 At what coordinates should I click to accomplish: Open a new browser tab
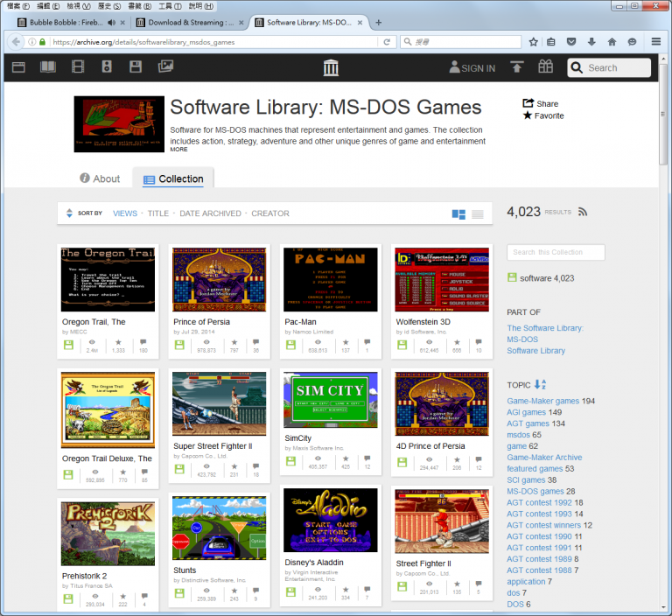click(378, 22)
